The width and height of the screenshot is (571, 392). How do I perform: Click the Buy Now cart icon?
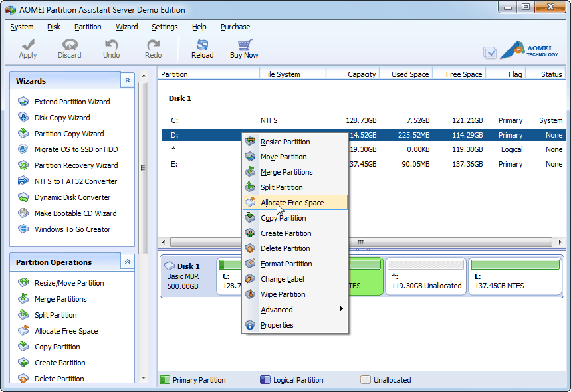point(244,45)
